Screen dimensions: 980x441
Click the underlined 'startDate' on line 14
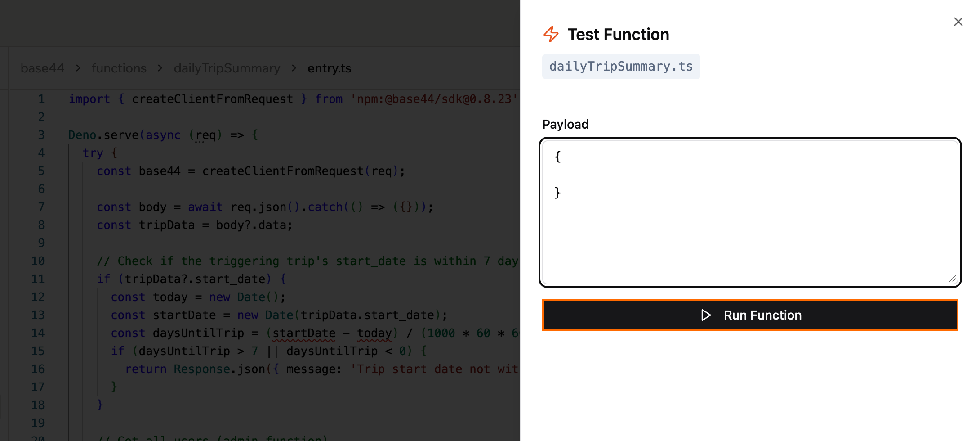[x=304, y=333]
